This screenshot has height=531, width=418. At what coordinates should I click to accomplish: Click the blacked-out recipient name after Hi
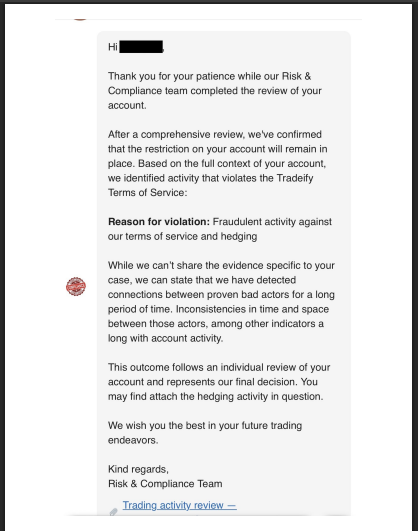click(x=141, y=47)
